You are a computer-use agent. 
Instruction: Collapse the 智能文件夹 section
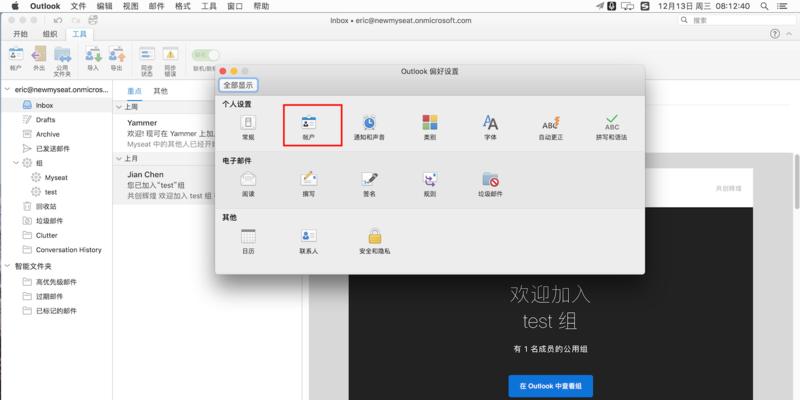point(7,266)
